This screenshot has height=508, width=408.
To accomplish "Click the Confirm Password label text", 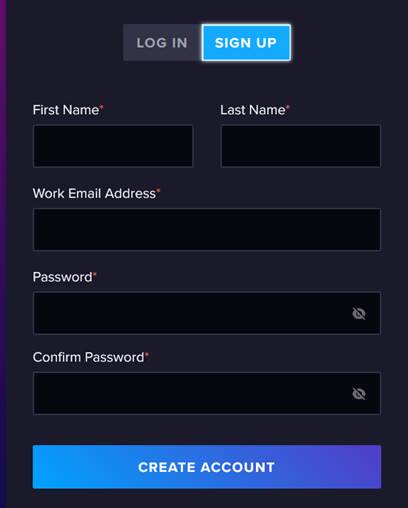I will (x=88, y=357).
